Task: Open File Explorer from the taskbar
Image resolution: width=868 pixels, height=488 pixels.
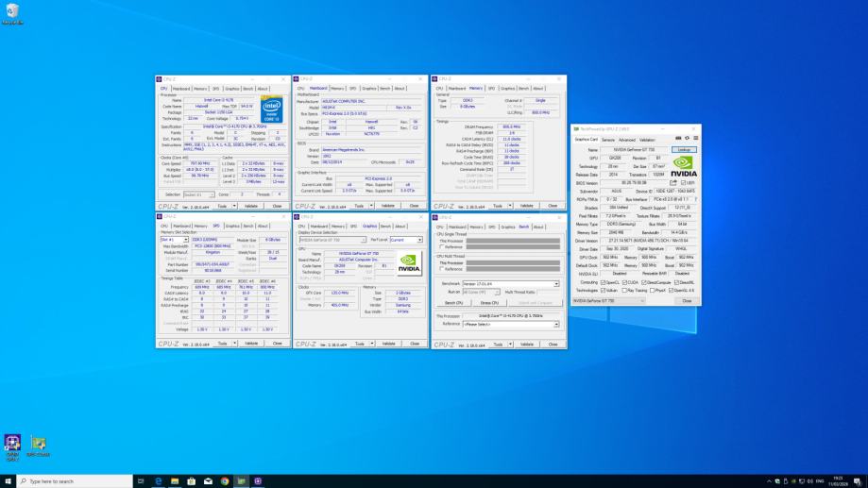Action: coord(175,480)
